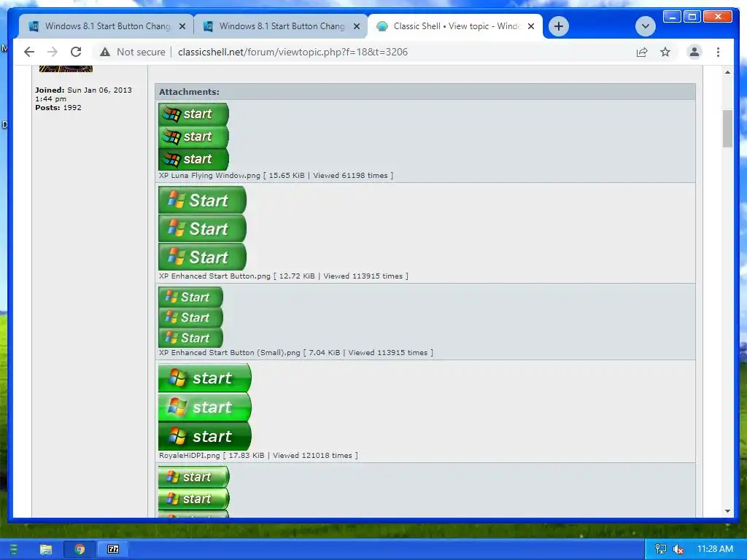The image size is (747, 560).
Task: Open RoyaleHiDPI start button image
Action: [x=205, y=407]
